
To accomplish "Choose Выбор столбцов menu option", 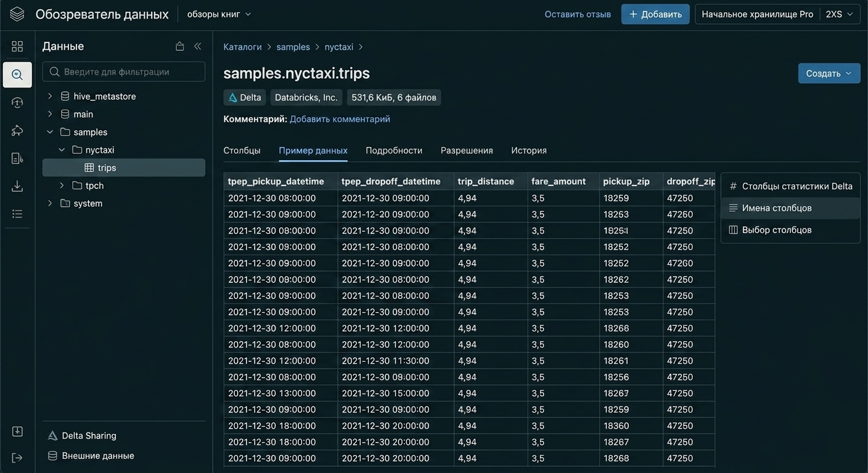I will click(790, 230).
